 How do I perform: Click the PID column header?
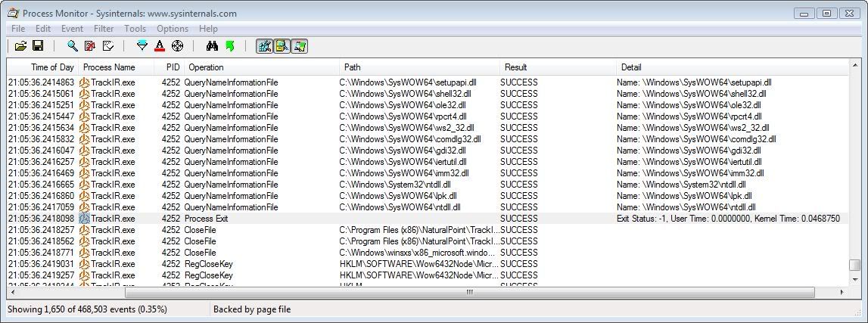pyautogui.click(x=170, y=67)
